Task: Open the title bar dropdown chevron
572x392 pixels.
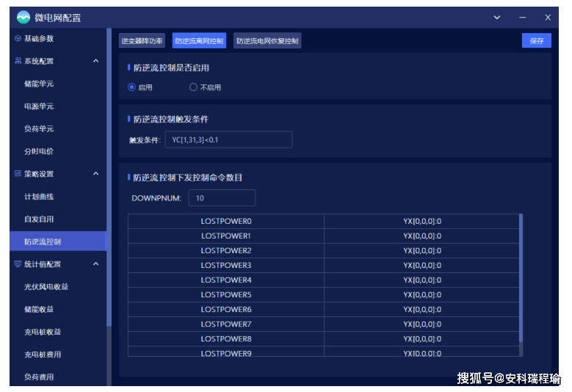Action: (x=497, y=17)
